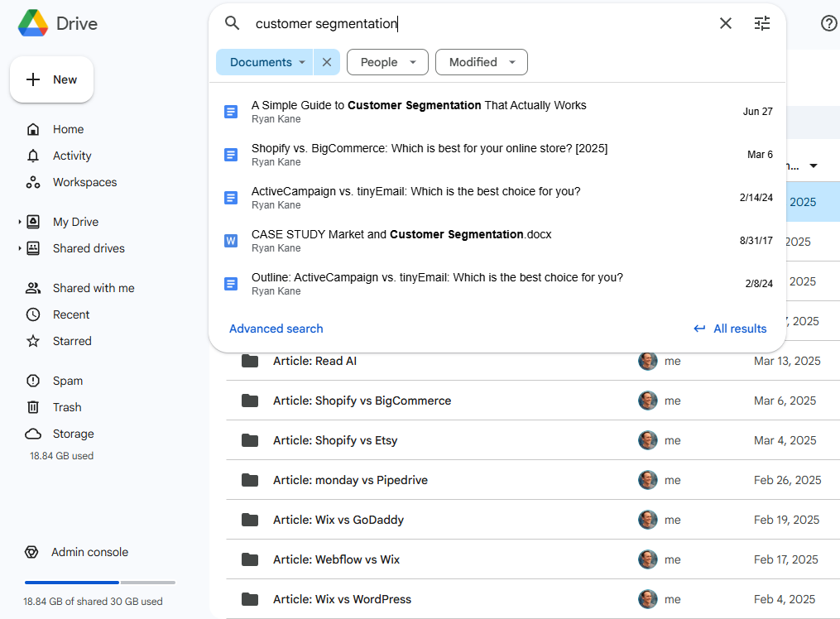Open the 'Article: Shopify vs BigCommerce' folder
The height and width of the screenshot is (619, 840).
[362, 401]
